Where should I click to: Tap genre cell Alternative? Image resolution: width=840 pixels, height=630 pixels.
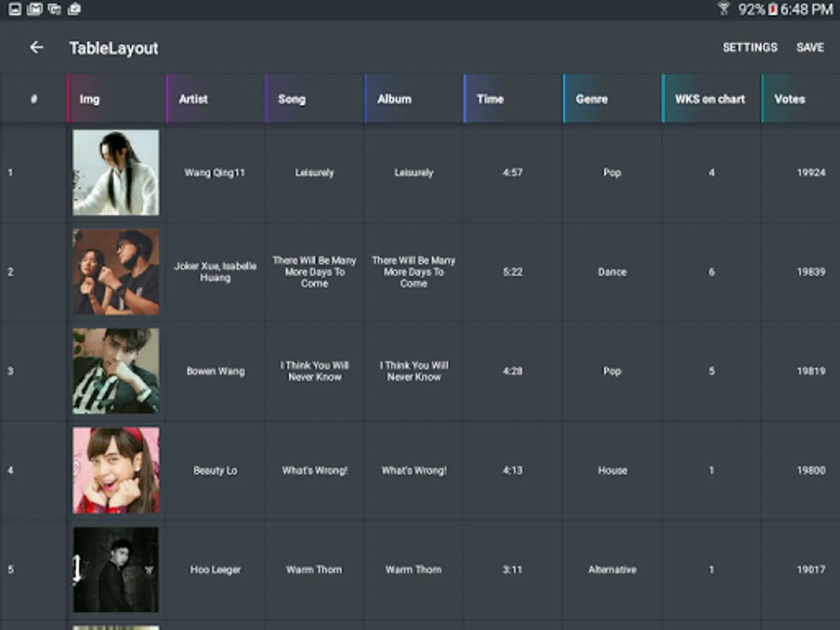[612, 570]
